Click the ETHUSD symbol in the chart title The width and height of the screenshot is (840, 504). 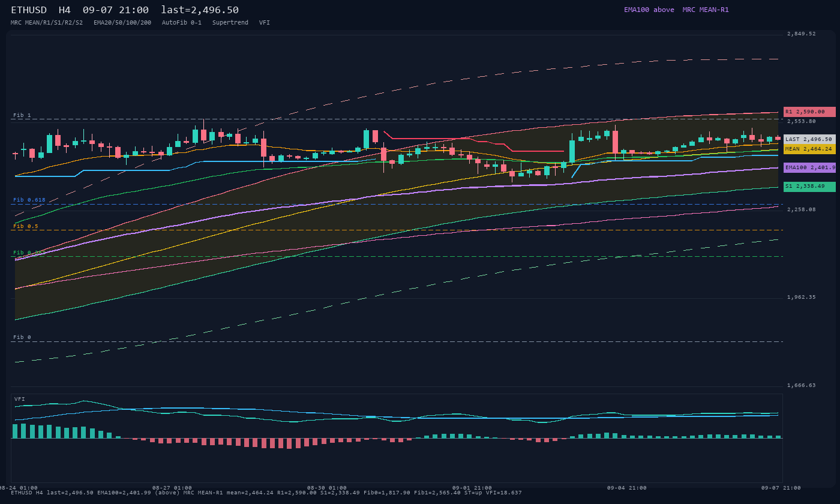(29, 10)
